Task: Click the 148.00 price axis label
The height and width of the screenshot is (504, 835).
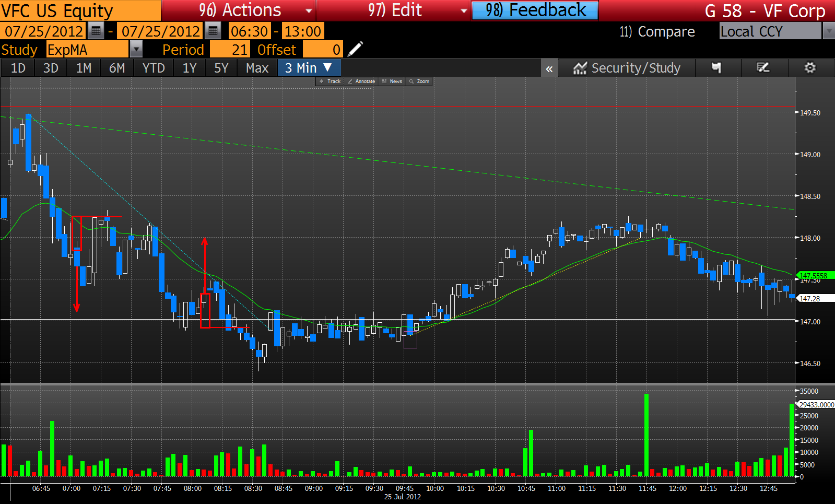Action: click(810, 238)
